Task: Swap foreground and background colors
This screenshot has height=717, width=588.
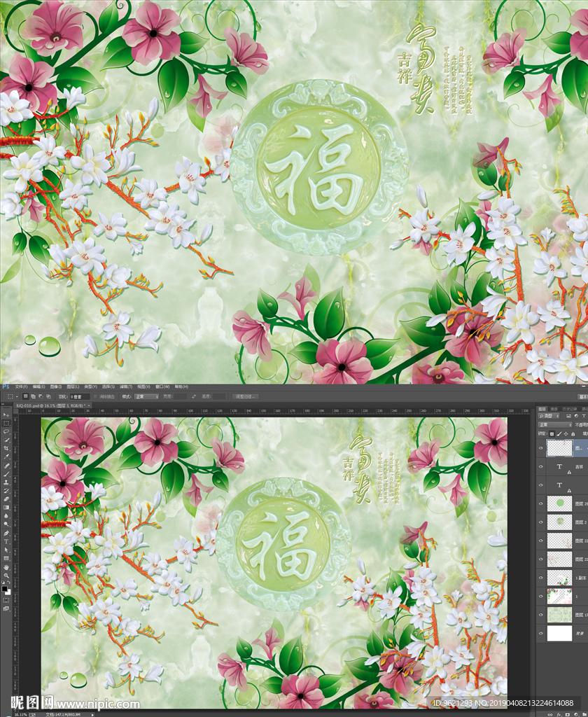Action: (x=8, y=583)
